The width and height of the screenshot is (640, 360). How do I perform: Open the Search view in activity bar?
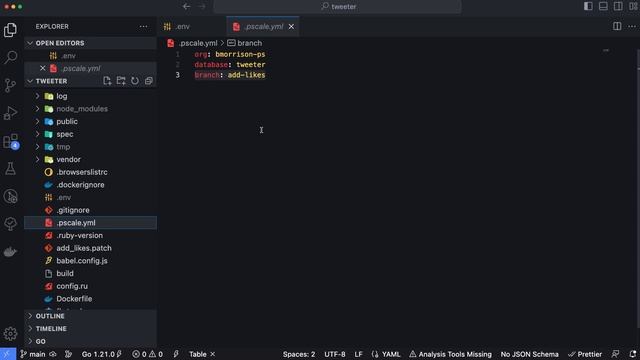click(11, 57)
